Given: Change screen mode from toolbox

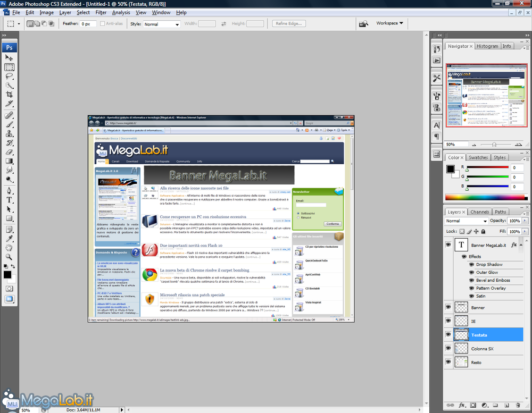Looking at the screenshot, I should point(9,299).
